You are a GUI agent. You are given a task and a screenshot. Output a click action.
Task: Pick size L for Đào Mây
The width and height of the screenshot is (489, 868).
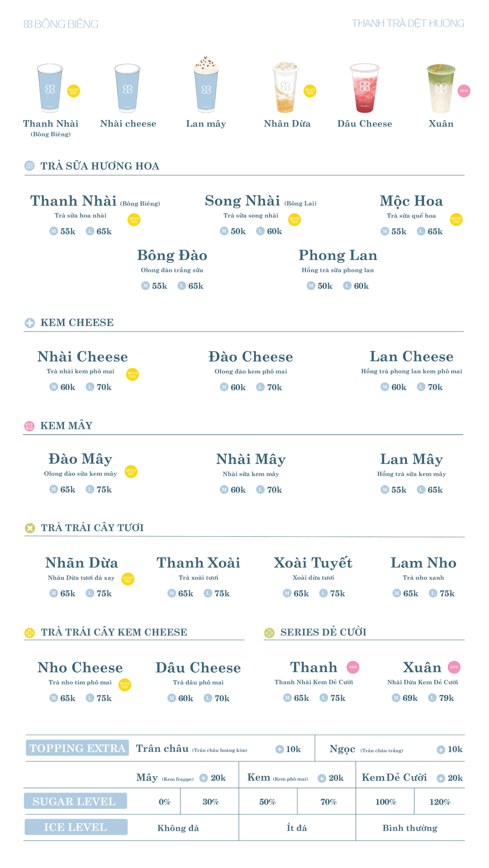pos(90,489)
